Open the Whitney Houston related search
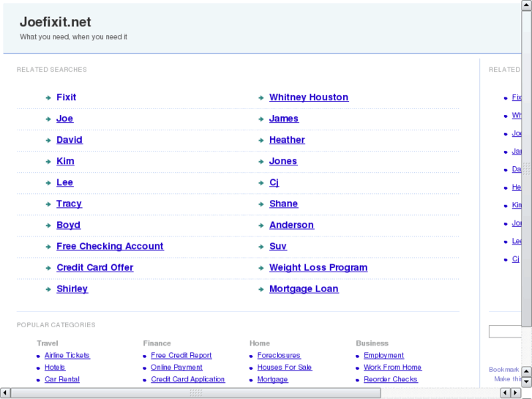Image resolution: width=532 pixels, height=399 pixels. [x=308, y=97]
